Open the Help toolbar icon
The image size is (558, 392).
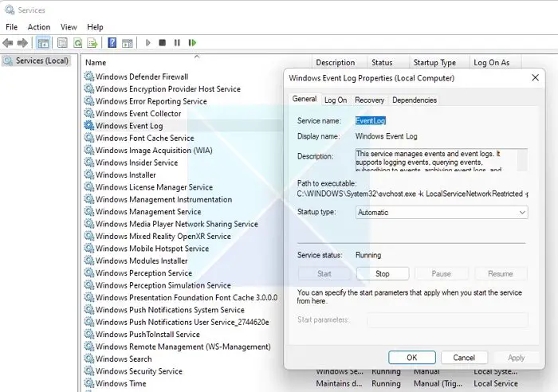click(x=112, y=43)
